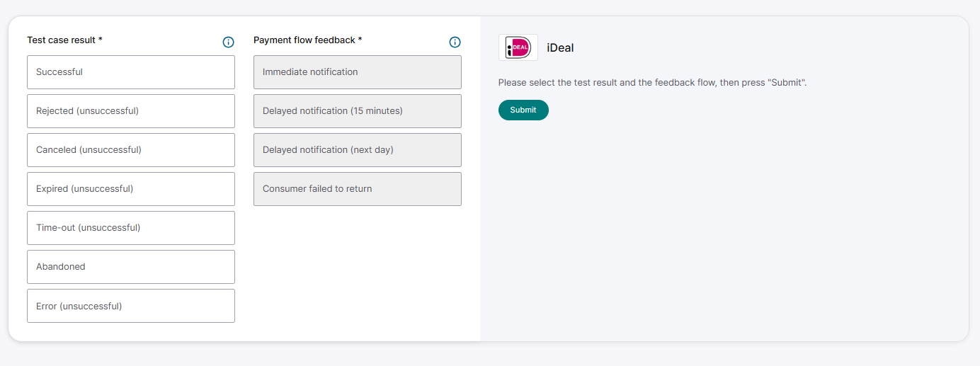Select Time-out (unsuccessful) result
This screenshot has height=366, width=980.
click(x=131, y=228)
